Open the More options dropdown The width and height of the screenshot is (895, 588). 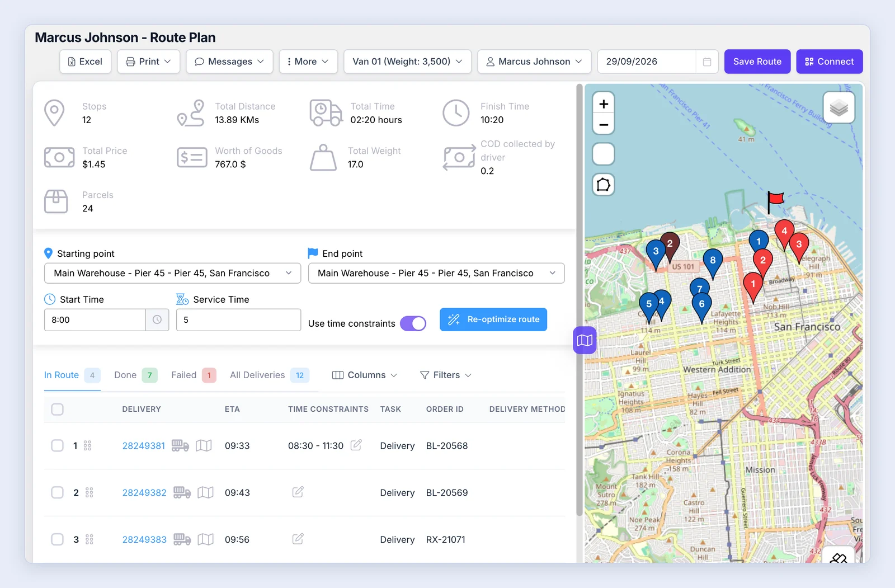(308, 62)
